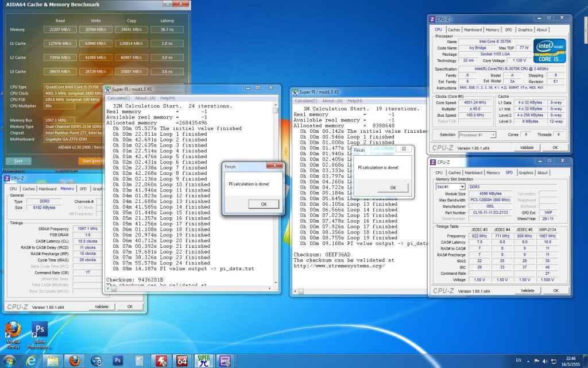Viewport: 588px width, 368px height.
Task: Open Calculate(C) menu in 1M Super PI window
Action: pyautogui.click(x=306, y=101)
